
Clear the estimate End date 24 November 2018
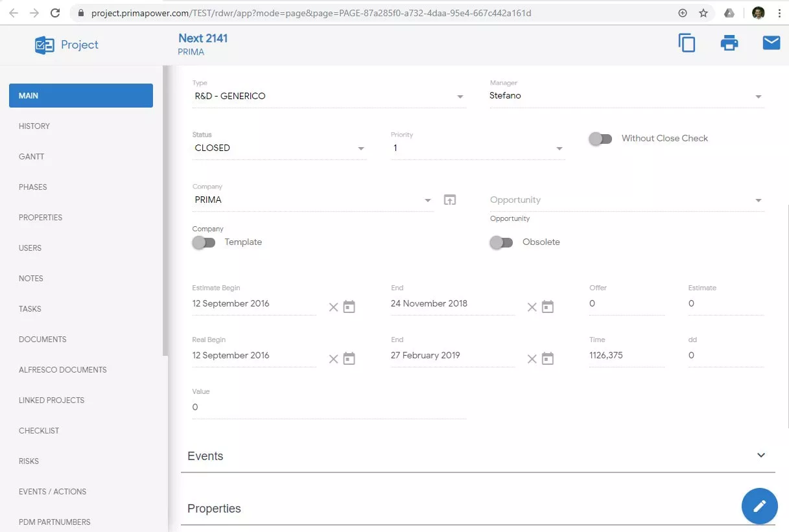[x=532, y=306]
